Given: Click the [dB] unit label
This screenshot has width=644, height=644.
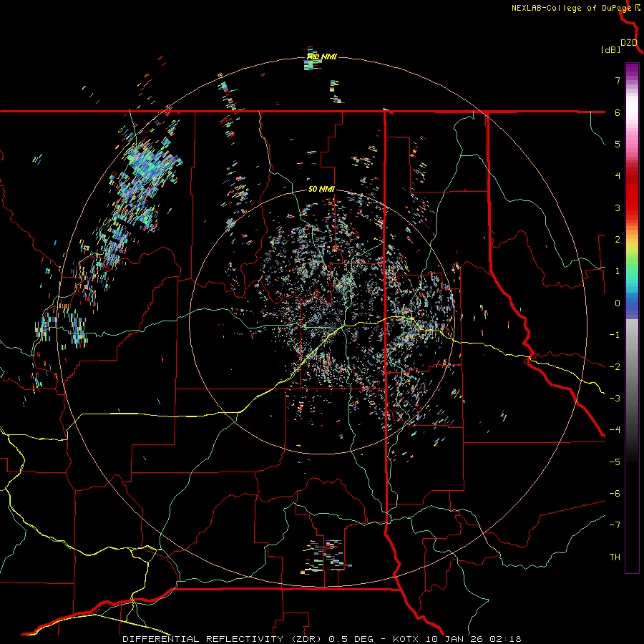Looking at the screenshot, I should [610, 49].
